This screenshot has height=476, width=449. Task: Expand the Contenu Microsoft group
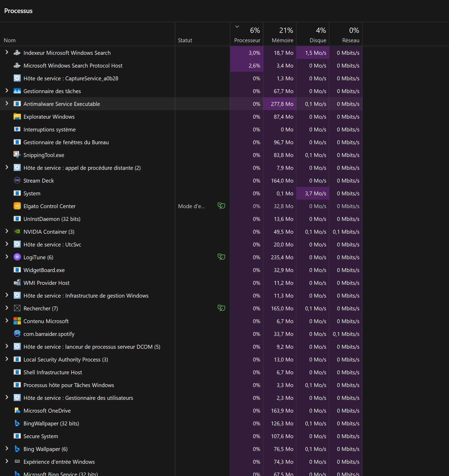pos(7,321)
